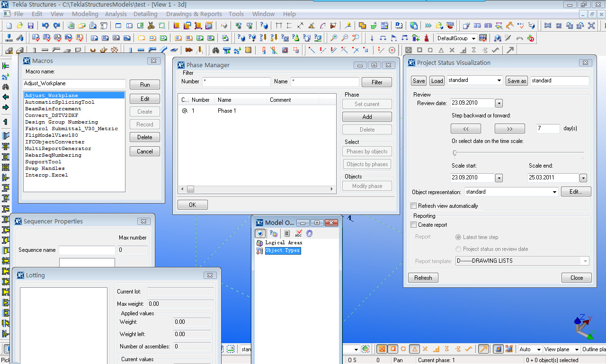Enable Refresh view automatically checkbox

tap(414, 206)
